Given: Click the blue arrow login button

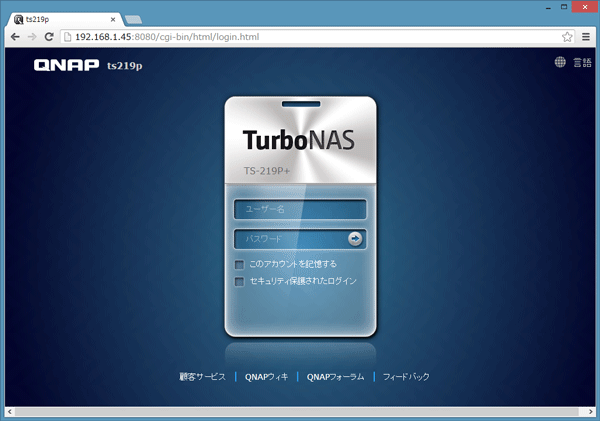Looking at the screenshot, I should click(355, 239).
